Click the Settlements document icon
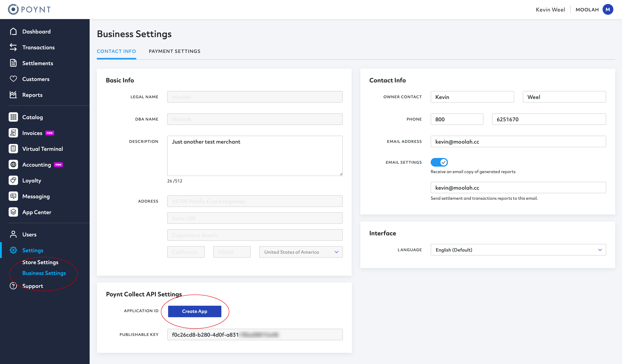The height and width of the screenshot is (364, 622). [13, 63]
